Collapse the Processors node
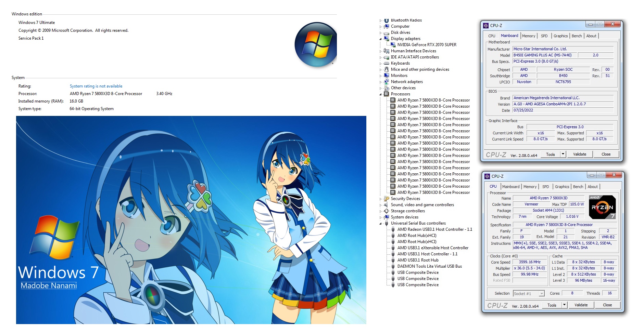644x334 pixels. tap(380, 94)
